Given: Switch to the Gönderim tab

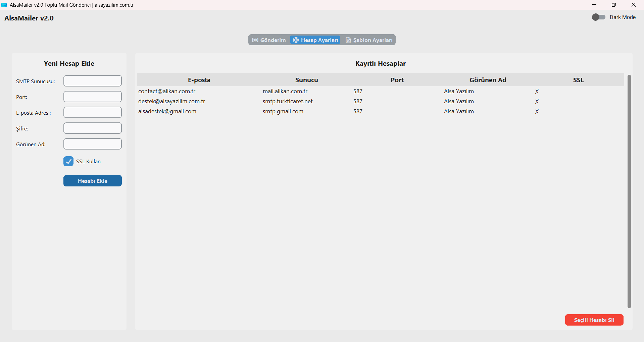Looking at the screenshot, I should (x=269, y=40).
